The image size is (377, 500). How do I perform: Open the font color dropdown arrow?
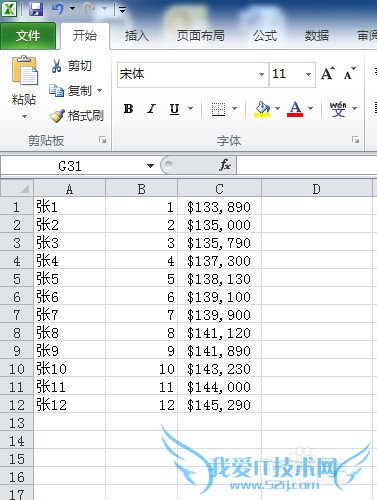tap(310, 108)
